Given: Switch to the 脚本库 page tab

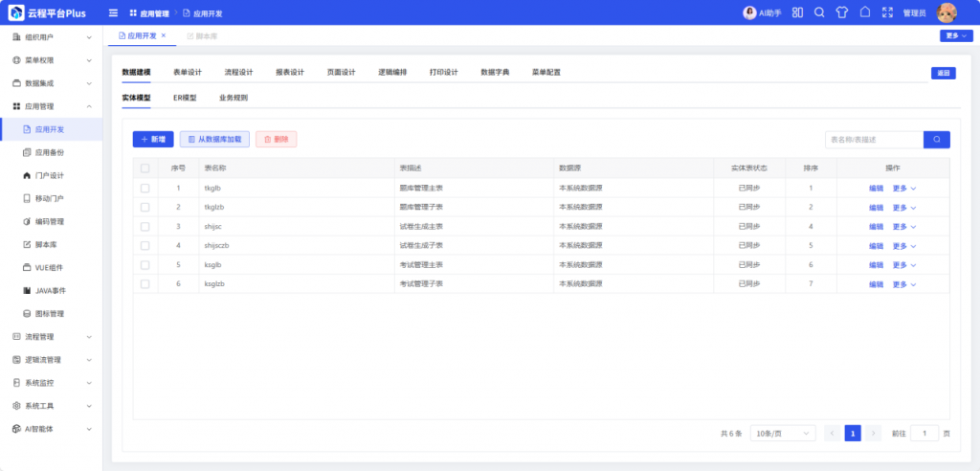Looking at the screenshot, I should coord(202,36).
